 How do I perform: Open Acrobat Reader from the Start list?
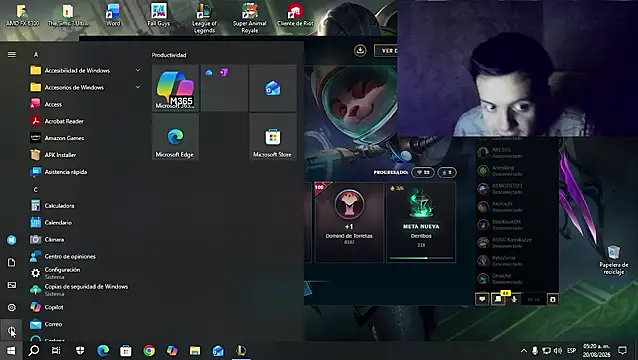[x=85, y=121]
